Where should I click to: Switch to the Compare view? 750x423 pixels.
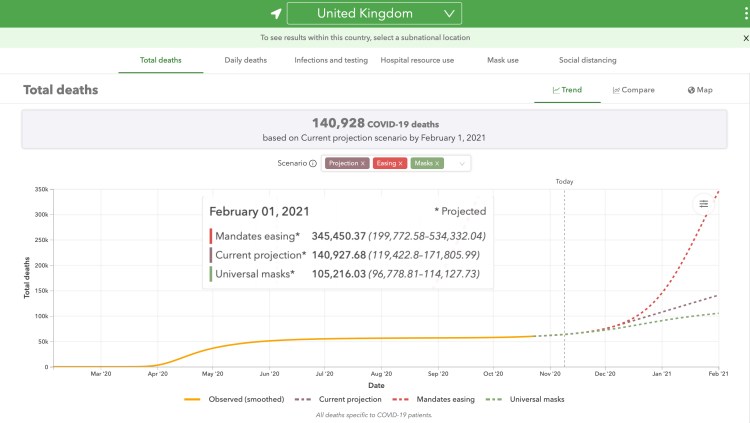pyautogui.click(x=633, y=90)
